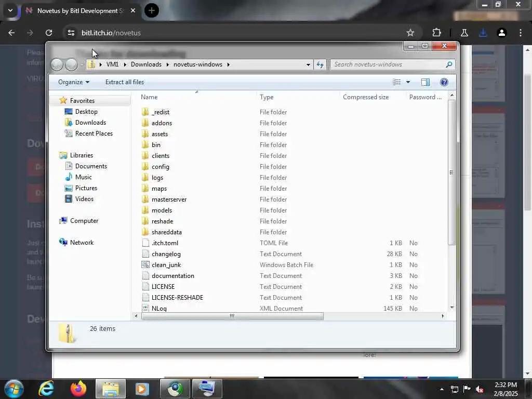
Task: Open Chrome downloads icon
Action: pyautogui.click(x=483, y=33)
